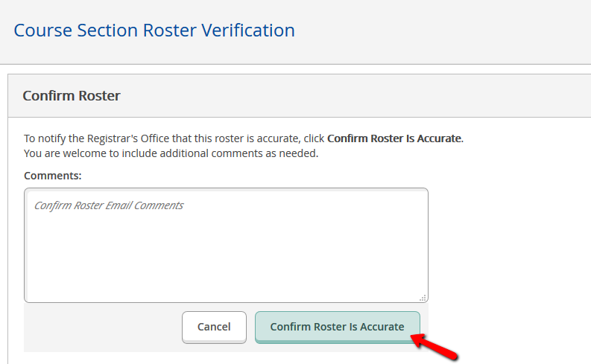591x364 pixels.
Task: Click the additional comments instruction line
Action: pos(171,153)
